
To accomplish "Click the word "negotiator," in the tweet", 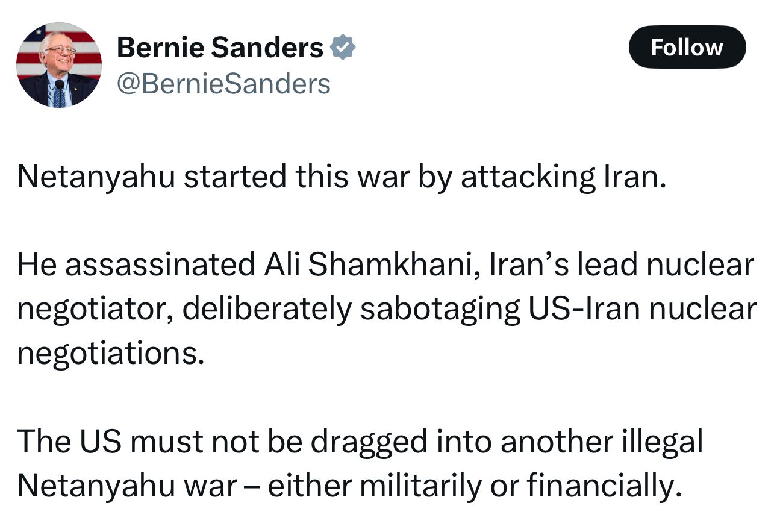I will tap(95, 310).
